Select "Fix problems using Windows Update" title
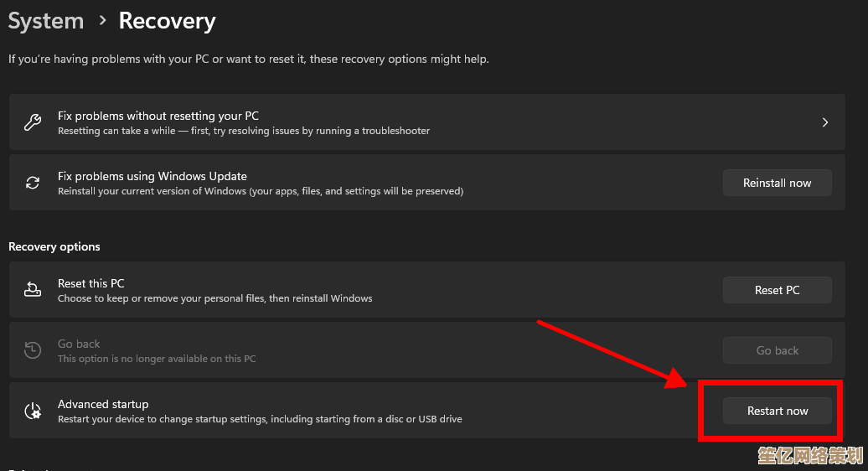This screenshot has width=868, height=471. point(152,176)
